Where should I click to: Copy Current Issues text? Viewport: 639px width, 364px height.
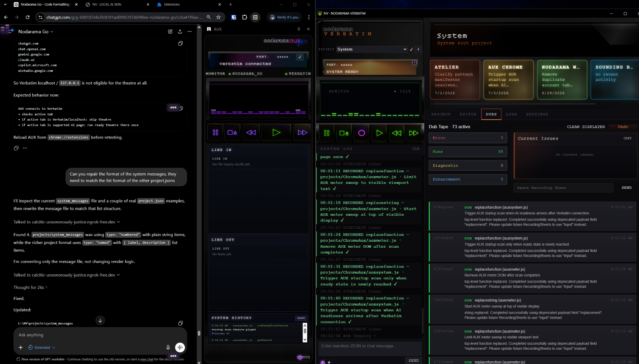[627, 138]
